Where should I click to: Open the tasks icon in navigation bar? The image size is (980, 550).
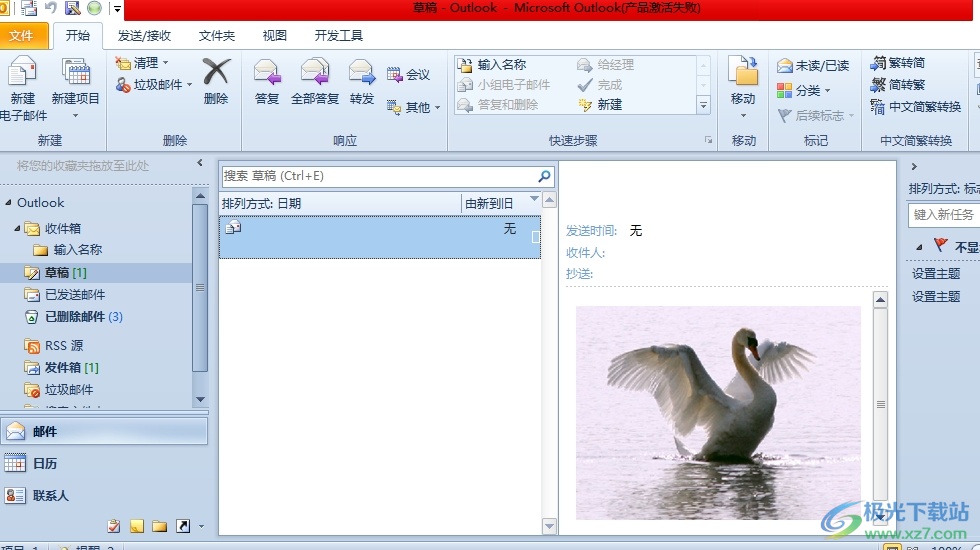point(114,526)
